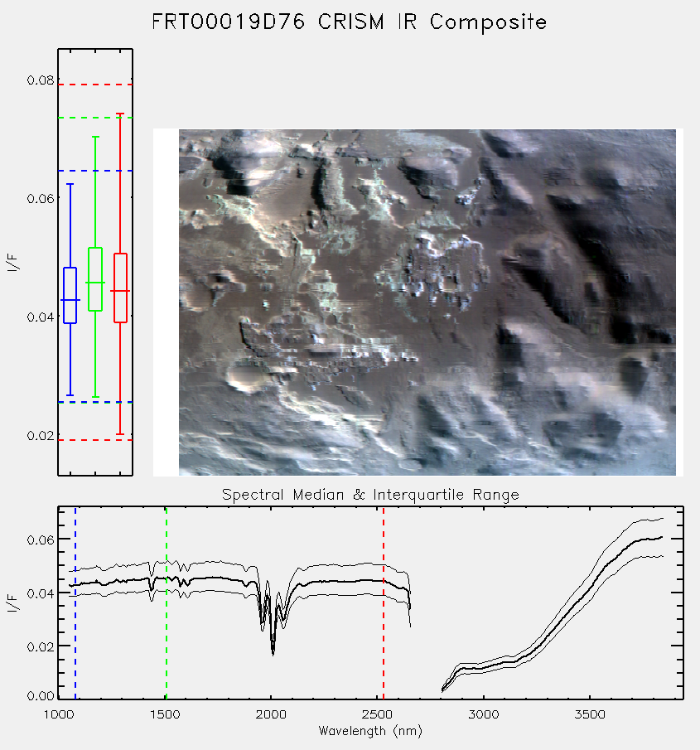
Task: Click the green box plot box
Action: [x=95, y=279]
